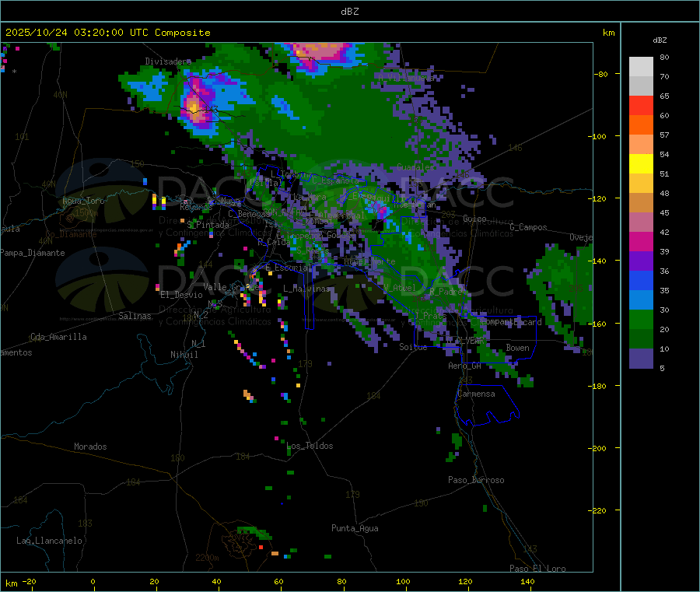Click the 'Guadales' place label
Image resolution: width=700 pixels, height=592 pixels.
tap(415, 167)
